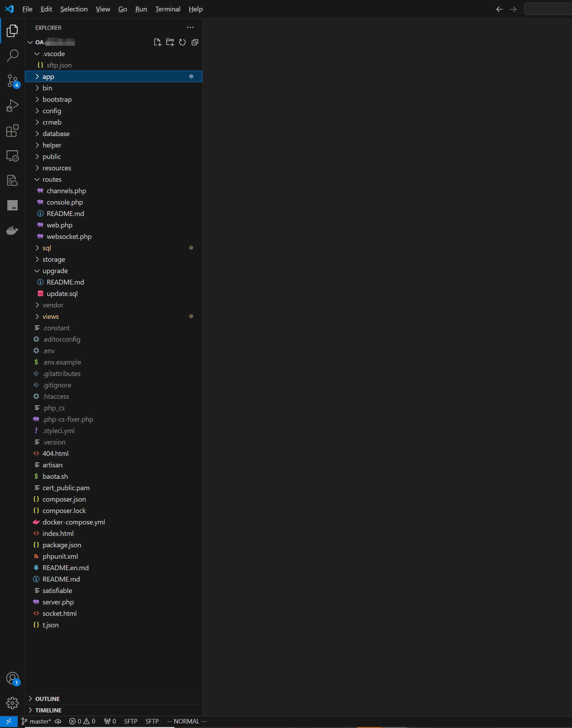
Task: Expand the vendor folder
Action: [114, 305]
